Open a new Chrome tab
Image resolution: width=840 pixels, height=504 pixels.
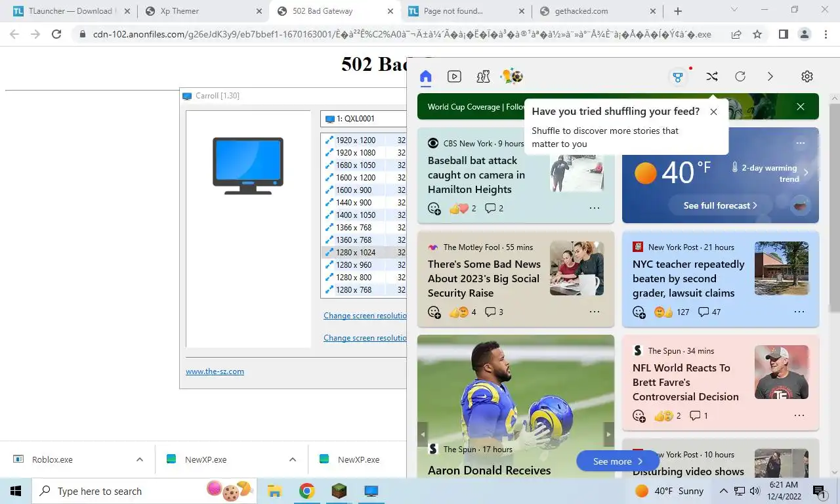[678, 11]
